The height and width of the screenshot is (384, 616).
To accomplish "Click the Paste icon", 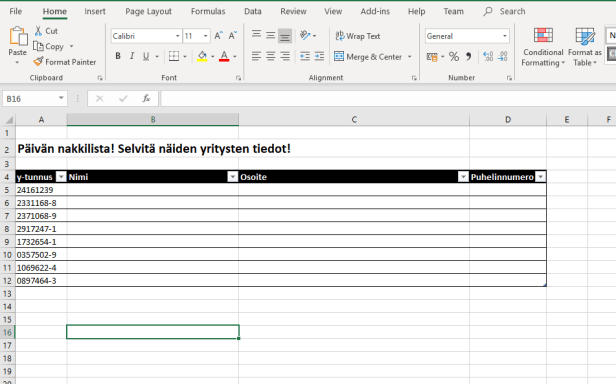I will pos(18,36).
